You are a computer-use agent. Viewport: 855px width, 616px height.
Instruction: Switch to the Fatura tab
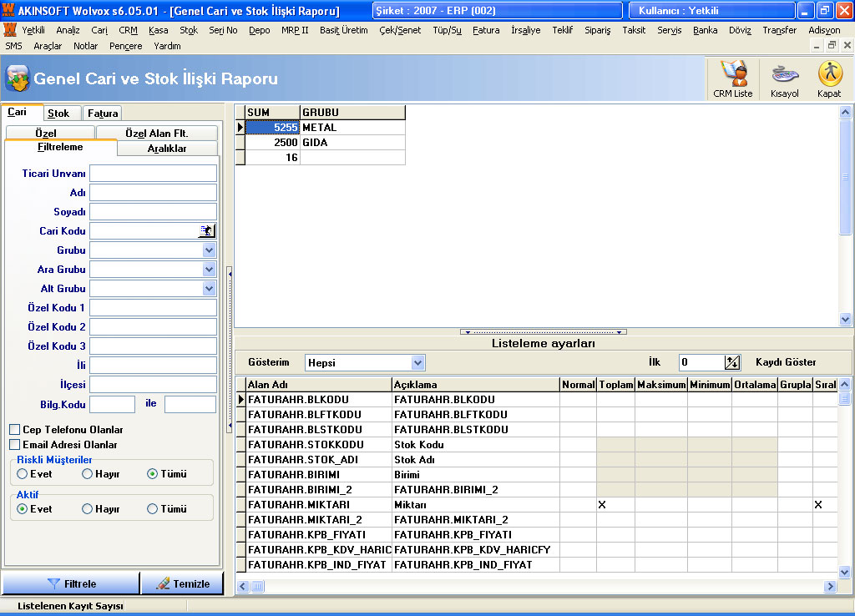[x=103, y=113]
